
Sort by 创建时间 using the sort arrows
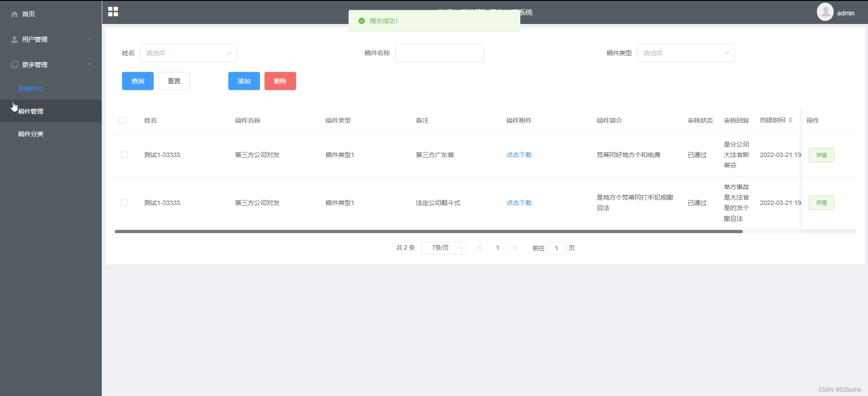click(x=791, y=120)
